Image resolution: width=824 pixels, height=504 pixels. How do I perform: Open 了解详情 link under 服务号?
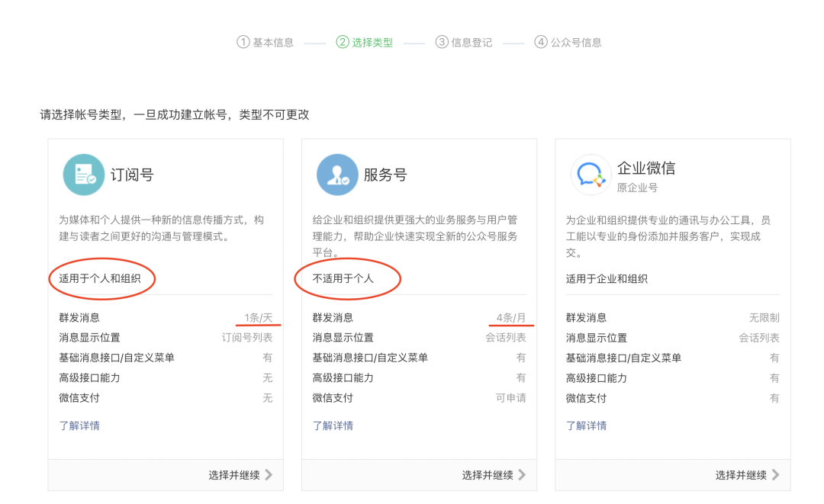tap(333, 425)
